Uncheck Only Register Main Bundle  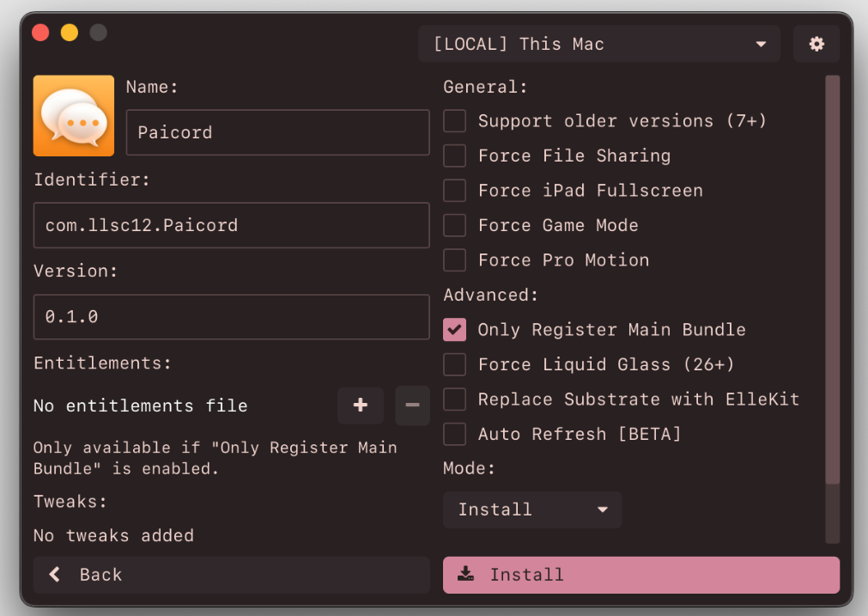[x=455, y=330]
